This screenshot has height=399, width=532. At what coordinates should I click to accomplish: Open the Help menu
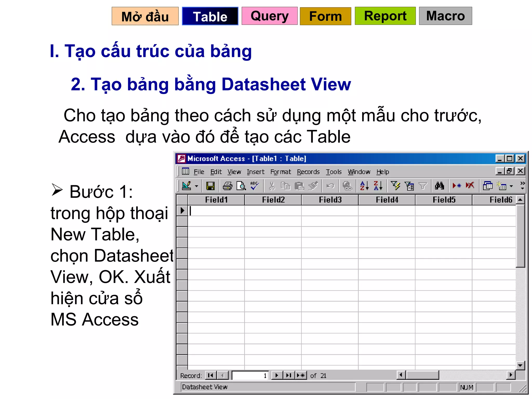coord(383,172)
